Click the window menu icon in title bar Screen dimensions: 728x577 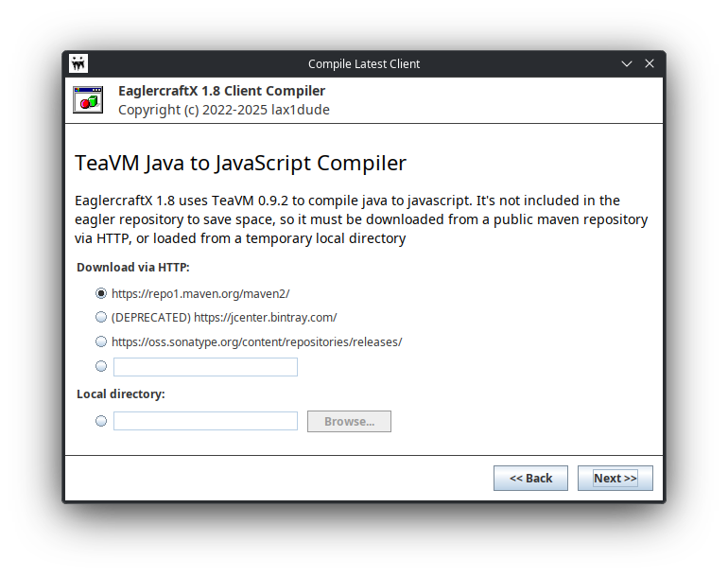78,63
